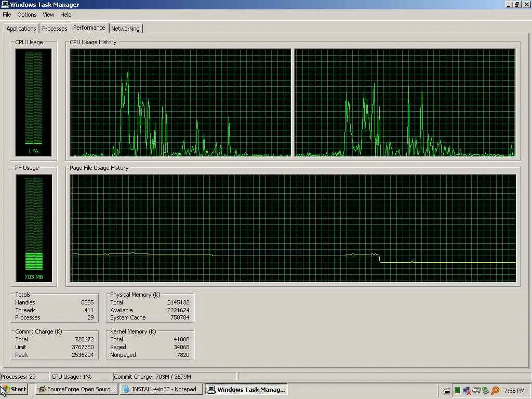Click Windows Task Manager taskbar button
Screen dimensions: 532x399
point(247,389)
